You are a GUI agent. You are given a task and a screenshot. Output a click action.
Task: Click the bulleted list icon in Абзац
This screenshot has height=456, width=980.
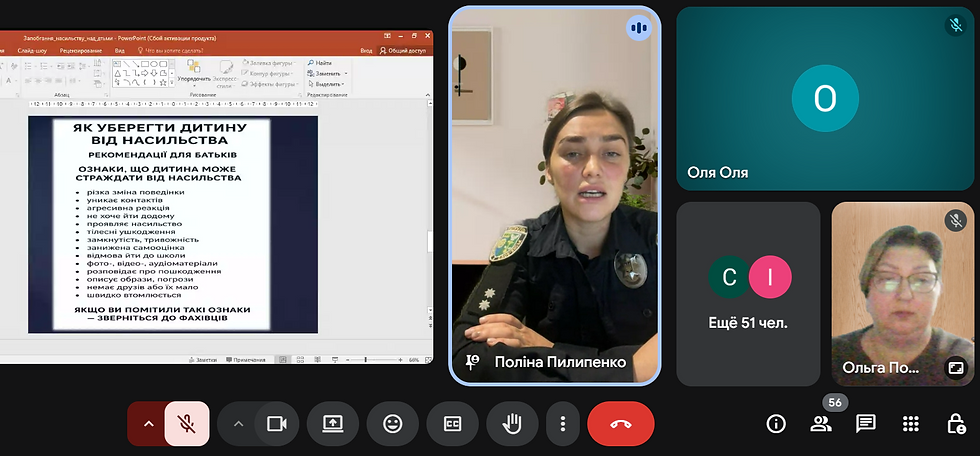click(x=28, y=66)
